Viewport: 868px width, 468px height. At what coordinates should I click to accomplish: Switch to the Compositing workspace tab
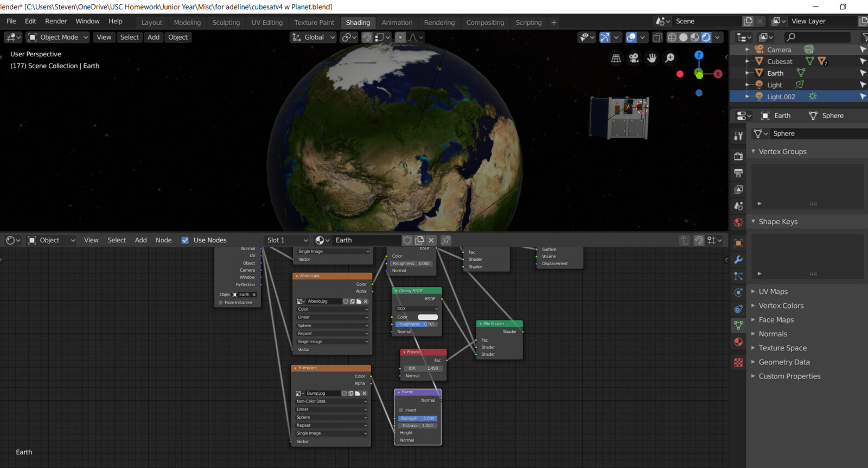click(x=485, y=22)
